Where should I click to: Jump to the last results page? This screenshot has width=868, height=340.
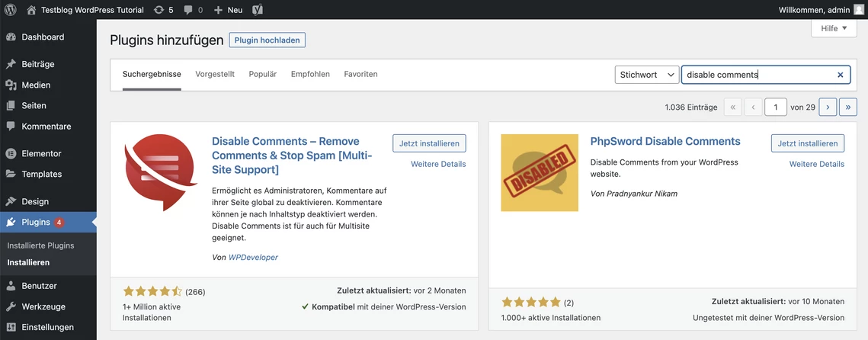click(x=847, y=107)
